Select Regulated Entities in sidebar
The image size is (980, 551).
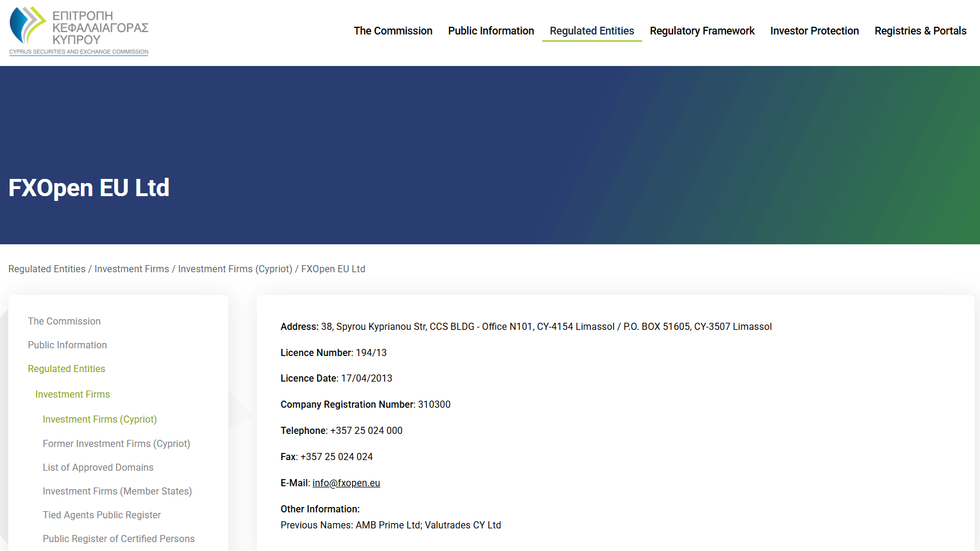pos(67,369)
